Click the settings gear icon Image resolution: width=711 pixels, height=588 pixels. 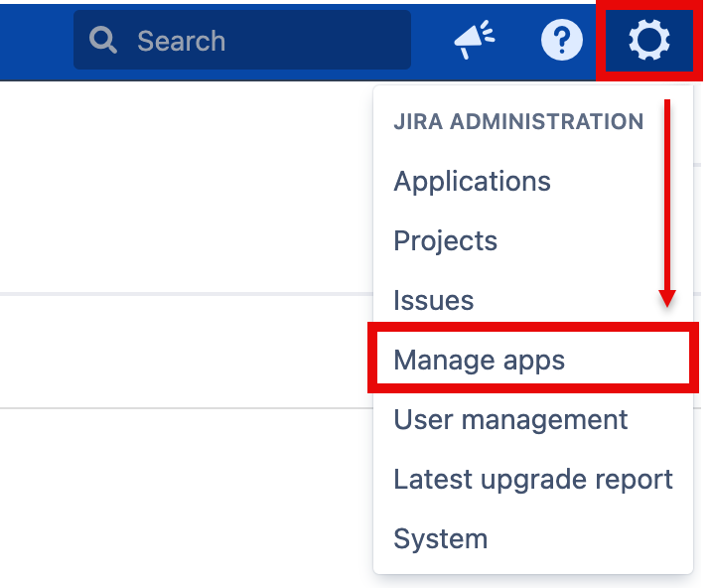click(x=649, y=41)
